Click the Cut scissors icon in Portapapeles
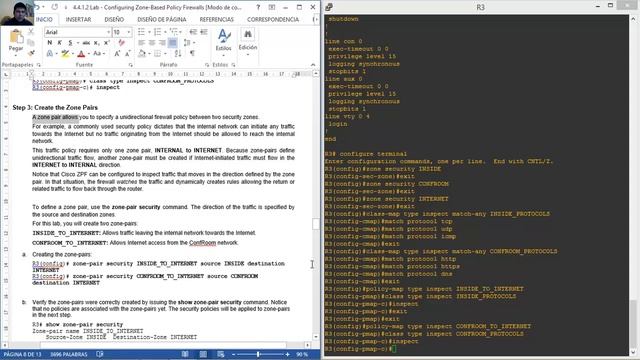The height and width of the screenshot is (360, 640). [x=31, y=32]
